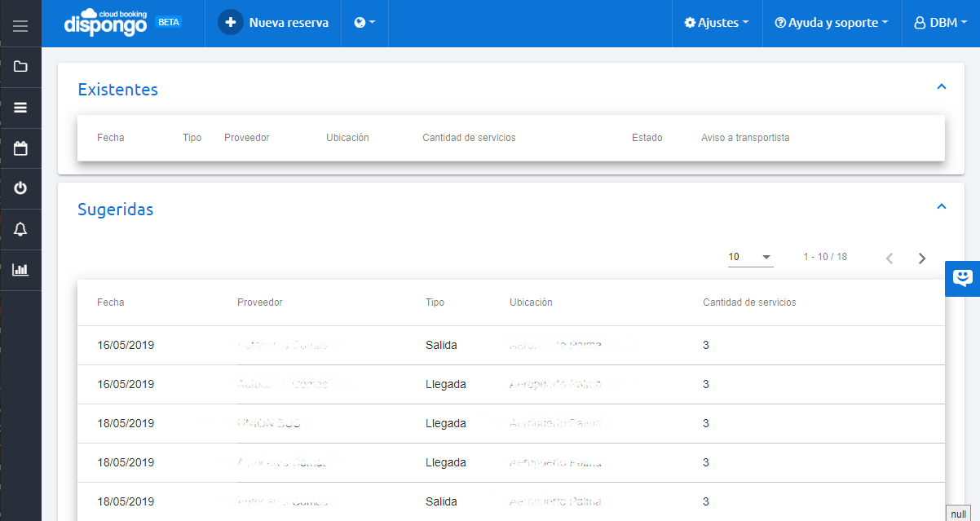Open the chat support widget
This screenshot has height=521, width=980.
pos(963,279)
